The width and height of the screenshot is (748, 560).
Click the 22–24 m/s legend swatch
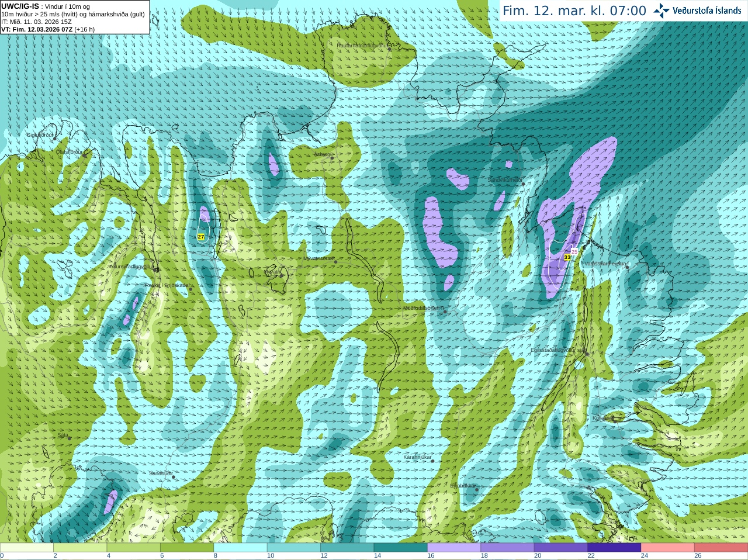click(x=614, y=548)
